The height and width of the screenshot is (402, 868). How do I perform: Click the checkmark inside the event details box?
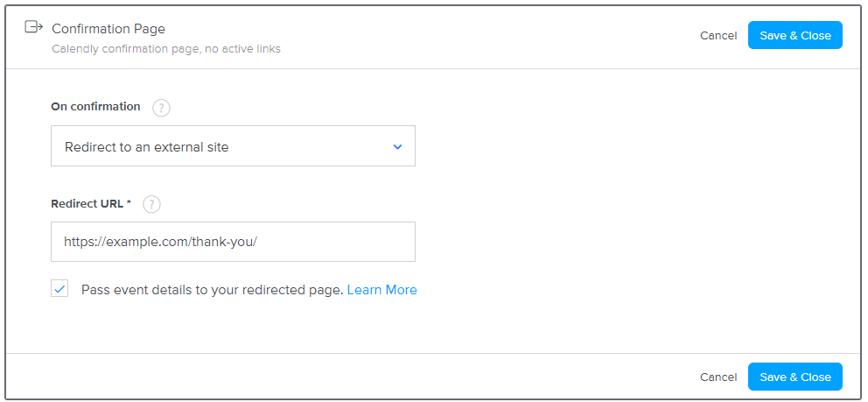pyautogui.click(x=59, y=289)
